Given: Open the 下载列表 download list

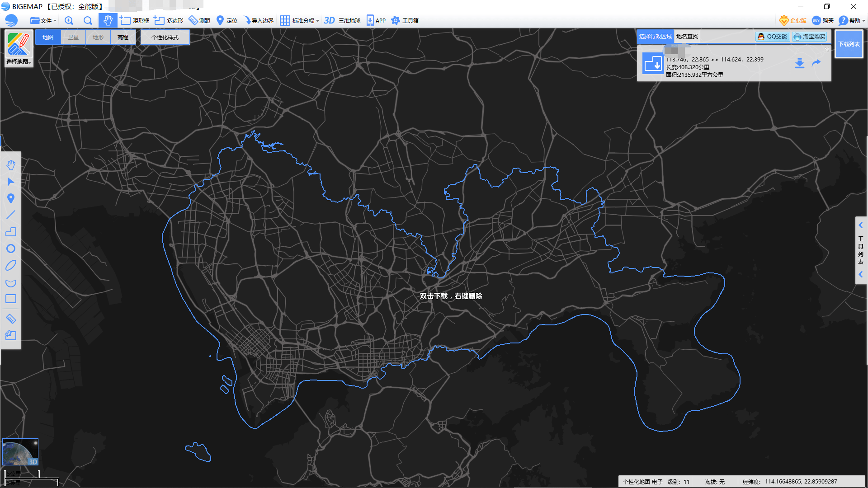Looking at the screenshot, I should 849,44.
